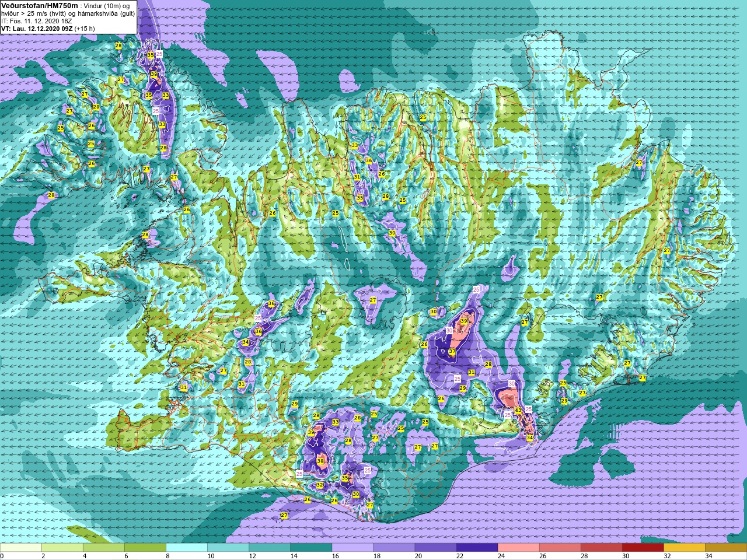Click the yellow gust label 43
The height and width of the screenshot is (560, 747).
coord(518,411)
